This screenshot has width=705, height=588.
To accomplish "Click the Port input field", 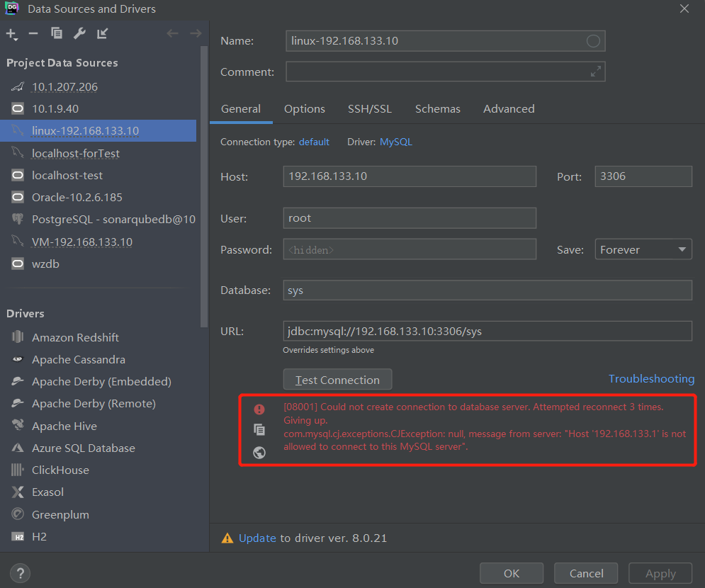I will click(x=643, y=176).
